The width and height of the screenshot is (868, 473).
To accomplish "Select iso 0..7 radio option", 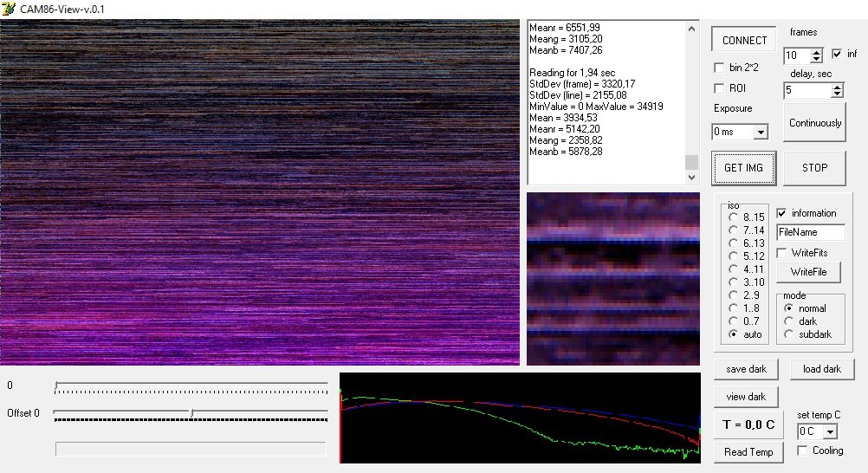I will [734, 321].
